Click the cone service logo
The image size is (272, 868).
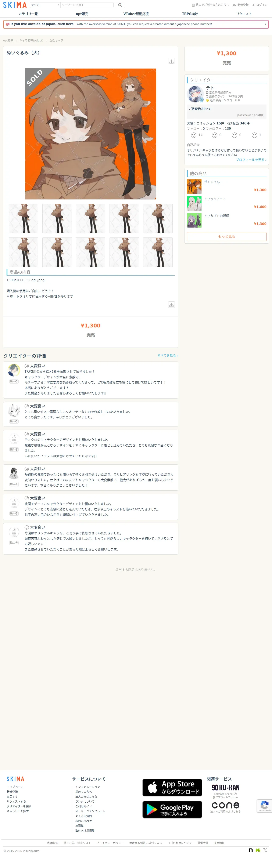click(x=225, y=805)
